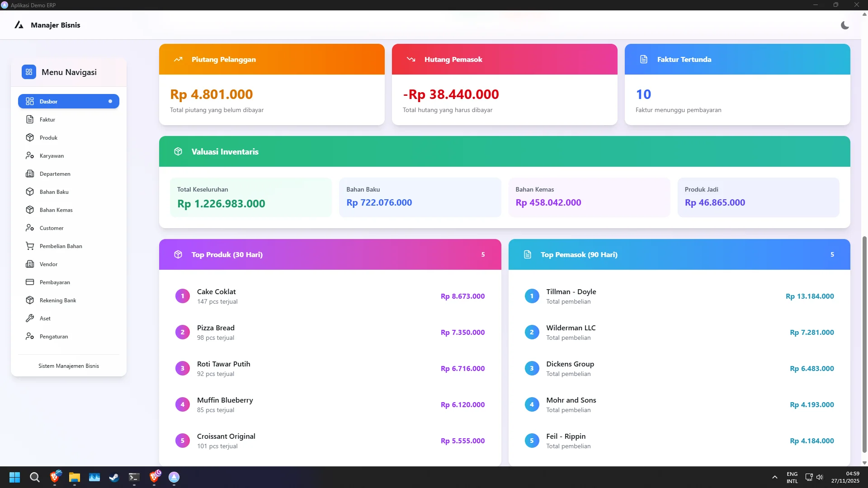Go to Rekening Bank page
This screenshot has height=488, width=868.
[58, 300]
